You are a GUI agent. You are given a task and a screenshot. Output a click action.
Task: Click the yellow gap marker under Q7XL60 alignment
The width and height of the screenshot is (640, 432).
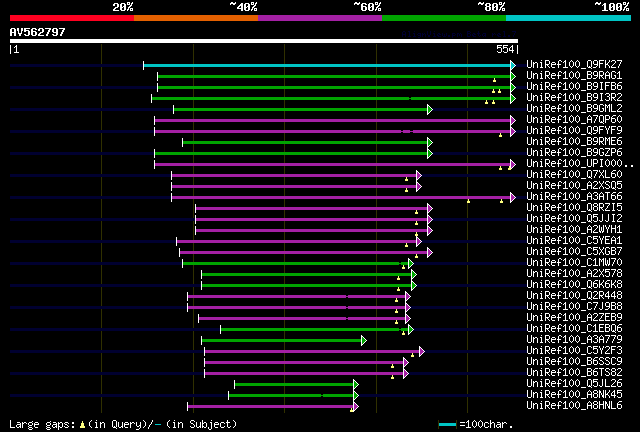point(407,179)
